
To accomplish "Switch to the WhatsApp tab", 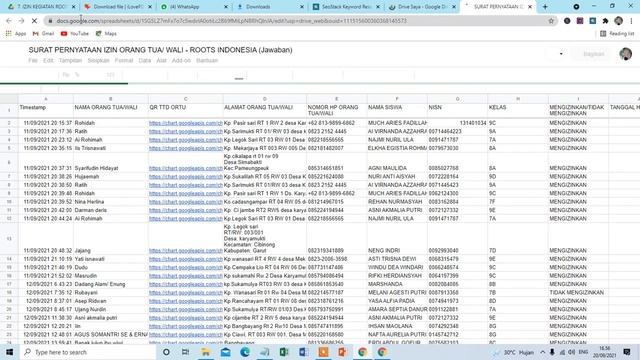I will point(192,7).
